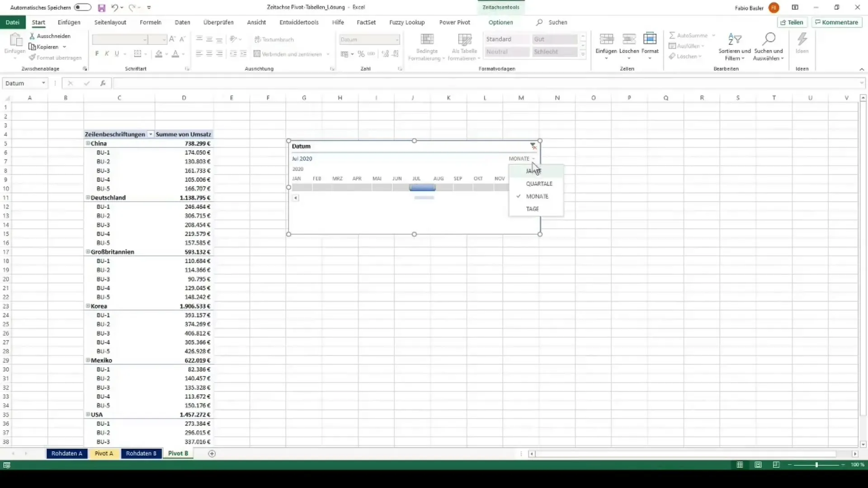Click the zoom slider handle
This screenshot has height=488, width=868.
[x=816, y=465]
